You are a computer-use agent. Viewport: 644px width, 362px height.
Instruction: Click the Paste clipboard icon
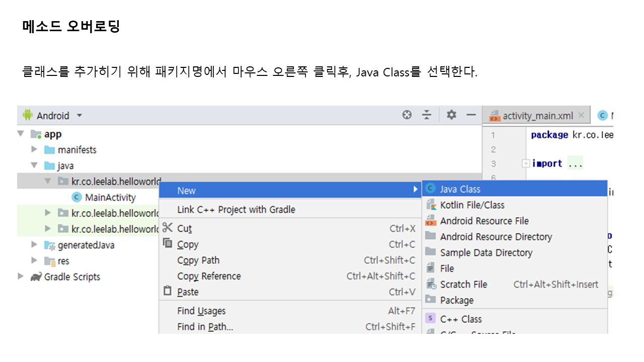(x=168, y=292)
